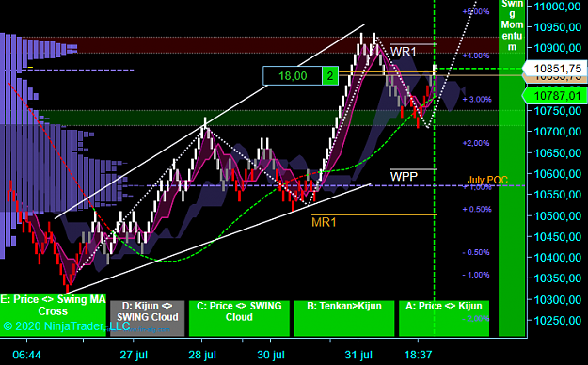The width and height of the screenshot is (588, 365).
Task: Click the 'E: Price <> Swing MA Cross' signal box
Action: pos(53,314)
